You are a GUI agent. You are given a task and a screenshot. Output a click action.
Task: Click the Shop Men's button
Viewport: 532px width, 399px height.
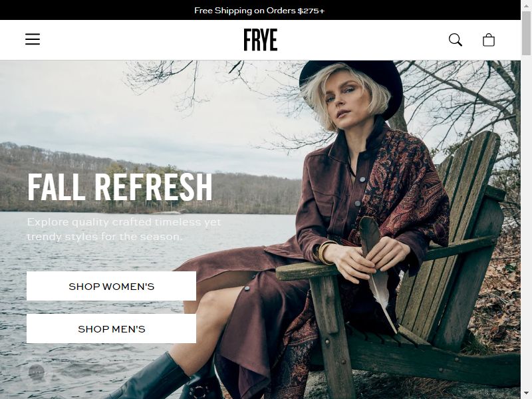tap(111, 329)
